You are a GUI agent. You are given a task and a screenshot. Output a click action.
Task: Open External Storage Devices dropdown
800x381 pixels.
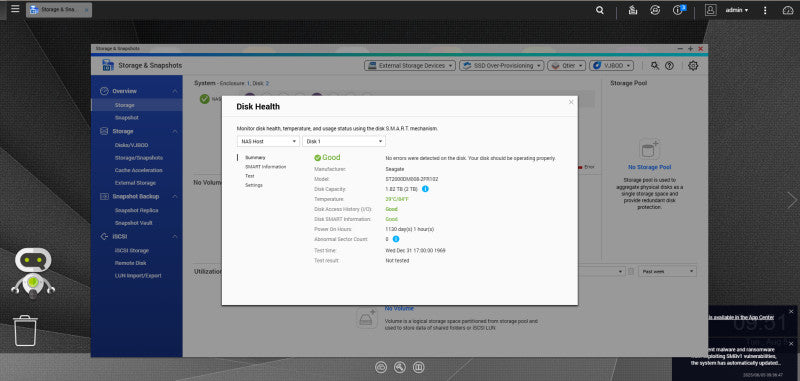tap(410, 65)
